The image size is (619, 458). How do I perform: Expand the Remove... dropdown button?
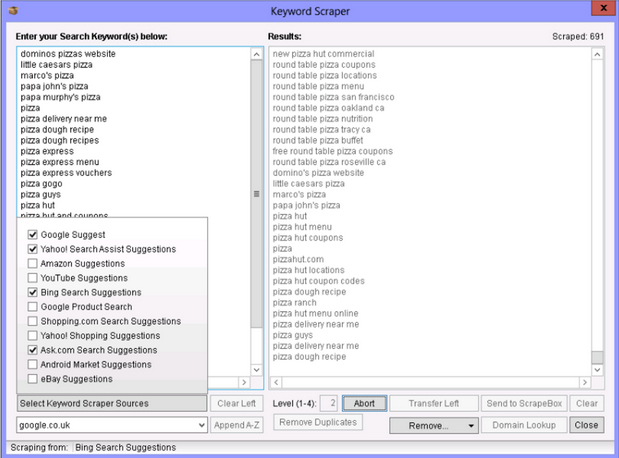pos(434,426)
